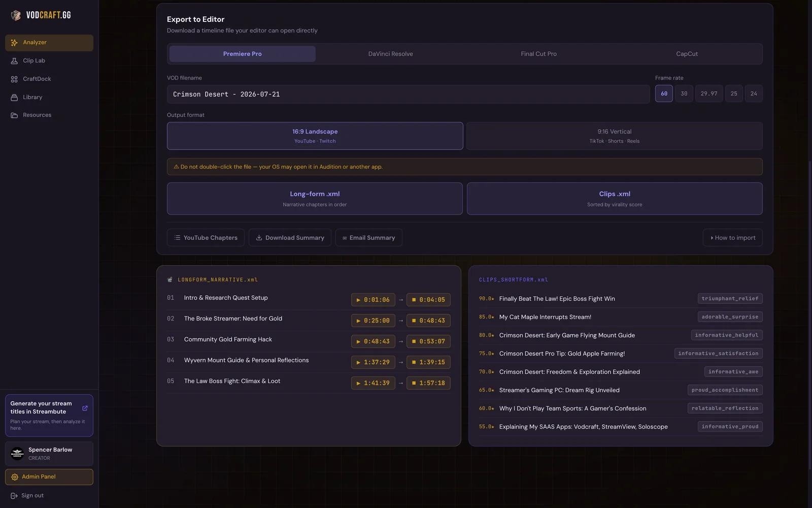Expand the How to import section

click(732, 238)
